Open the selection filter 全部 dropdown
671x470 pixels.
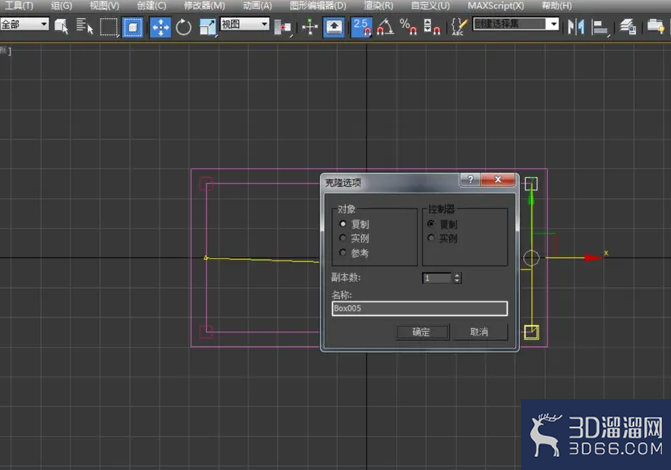[25, 24]
